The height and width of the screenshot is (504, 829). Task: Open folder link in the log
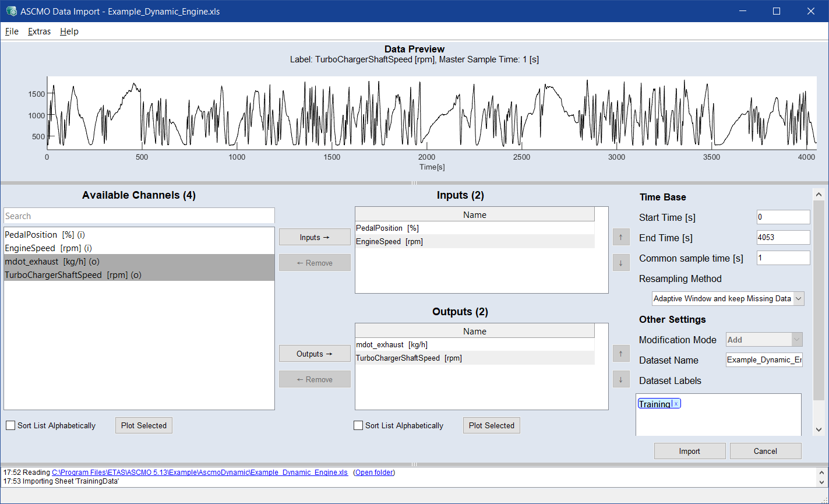(373, 473)
